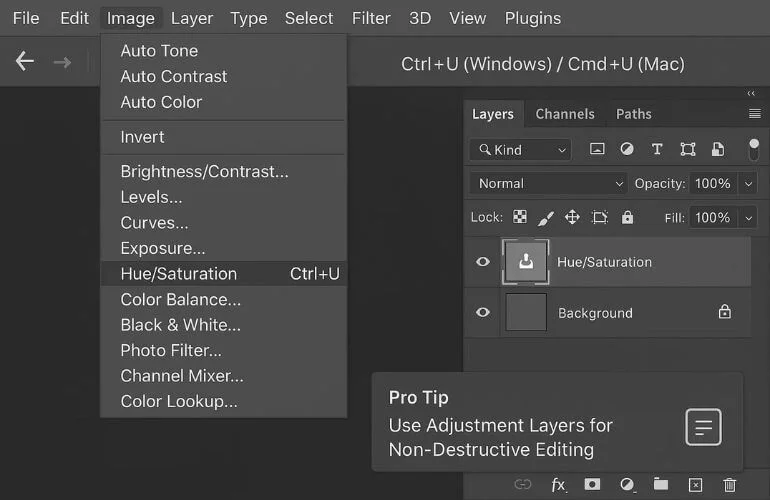Viewport: 770px width, 500px height.
Task: Select the Hue/Saturation layer thumbnail
Action: 526,262
